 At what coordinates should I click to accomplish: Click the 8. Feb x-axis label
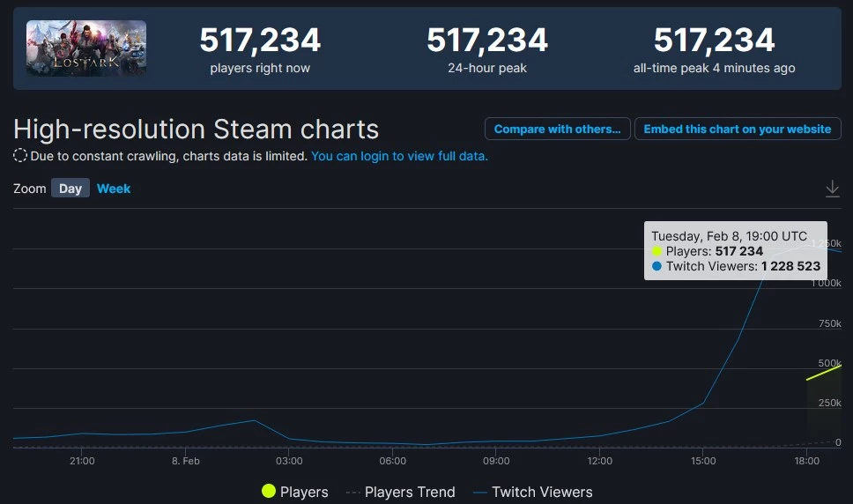tap(186, 461)
